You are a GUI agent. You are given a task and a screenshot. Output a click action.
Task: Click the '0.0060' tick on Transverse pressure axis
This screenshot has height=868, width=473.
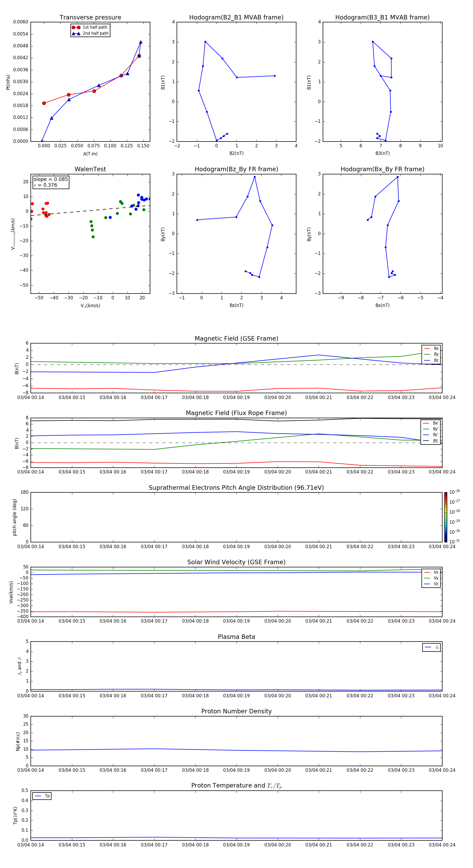pyautogui.click(x=20, y=22)
